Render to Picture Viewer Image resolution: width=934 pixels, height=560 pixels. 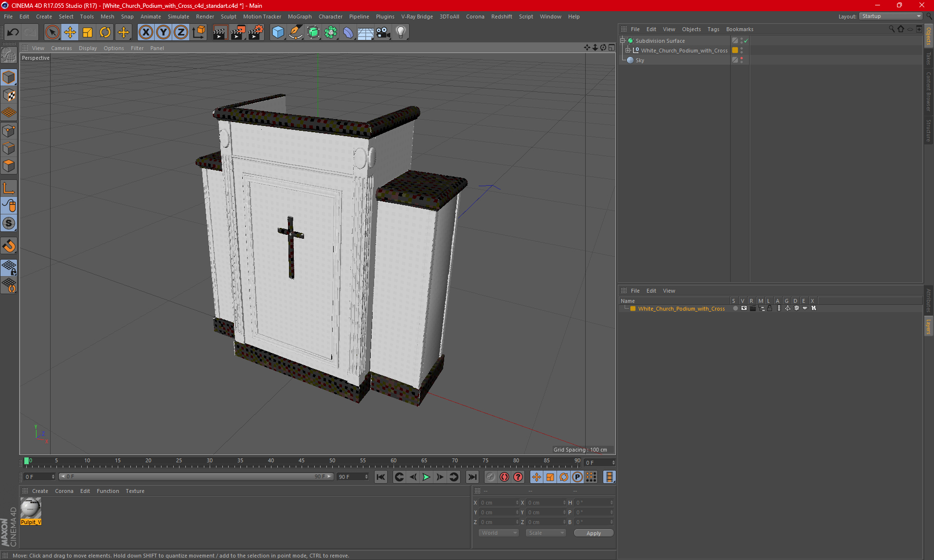[x=238, y=33]
